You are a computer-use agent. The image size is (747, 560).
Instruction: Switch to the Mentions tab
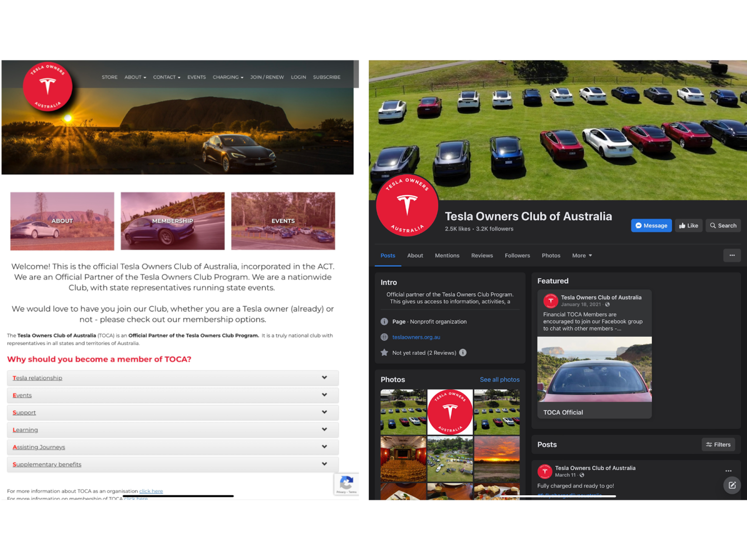click(x=447, y=255)
